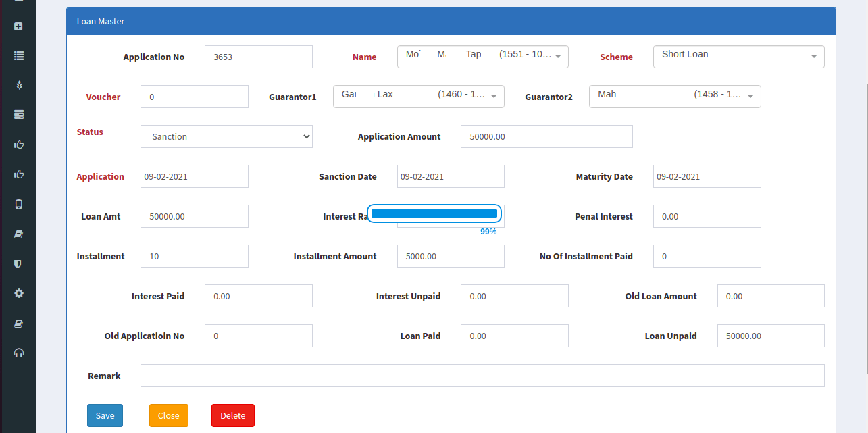Open the list icon in the sidebar
Screen dimensions: 868x433
coord(18,56)
